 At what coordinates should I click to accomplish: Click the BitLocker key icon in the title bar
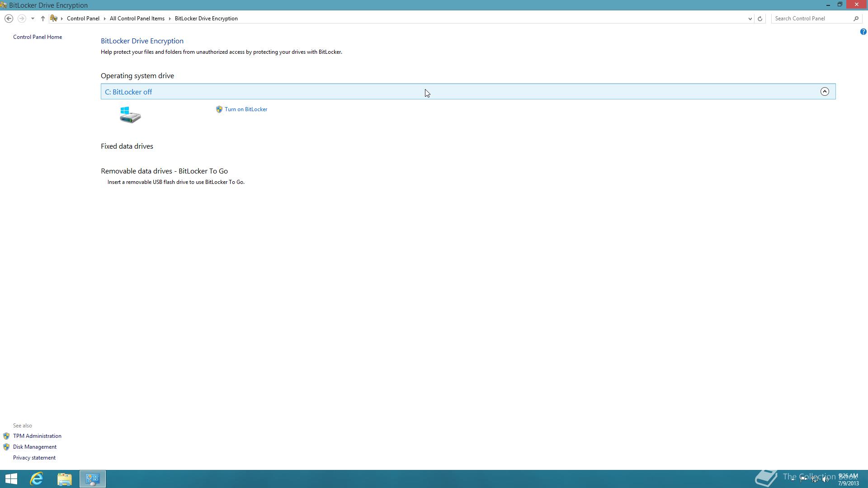4,5
